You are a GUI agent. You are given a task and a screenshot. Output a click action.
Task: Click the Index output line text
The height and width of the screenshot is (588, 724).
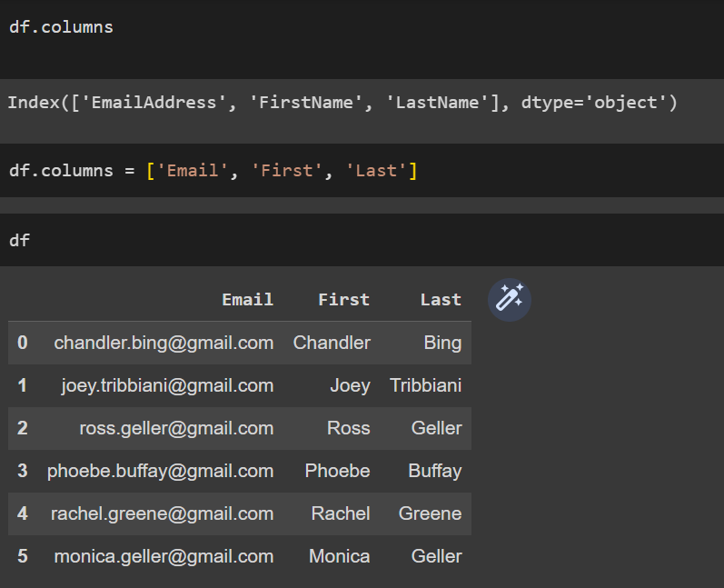tap(342, 103)
